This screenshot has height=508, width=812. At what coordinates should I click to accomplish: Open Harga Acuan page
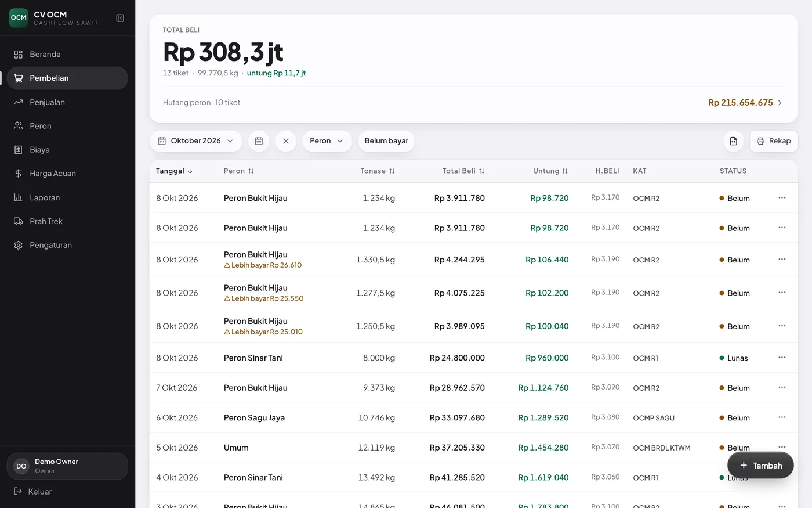[67, 174]
